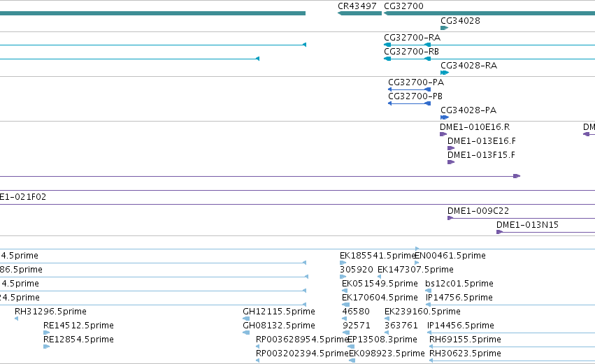Open the CG32700-RA transcript label
Viewport: 595px width, 364px height.
(x=412, y=38)
